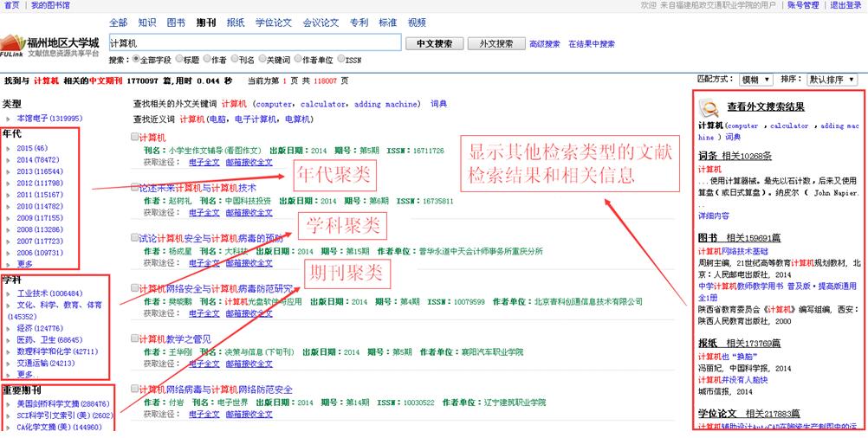Choose the ISSN radio option

click(342, 60)
